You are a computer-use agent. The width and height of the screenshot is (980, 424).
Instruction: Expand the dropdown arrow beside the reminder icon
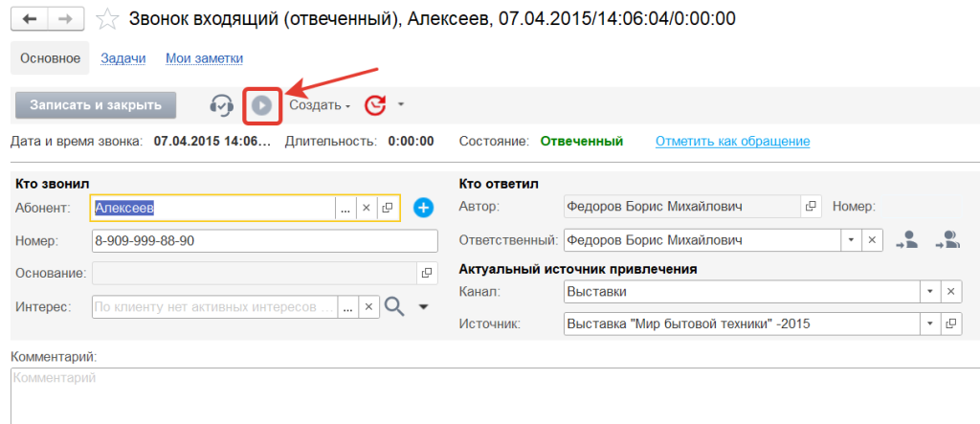(x=402, y=104)
